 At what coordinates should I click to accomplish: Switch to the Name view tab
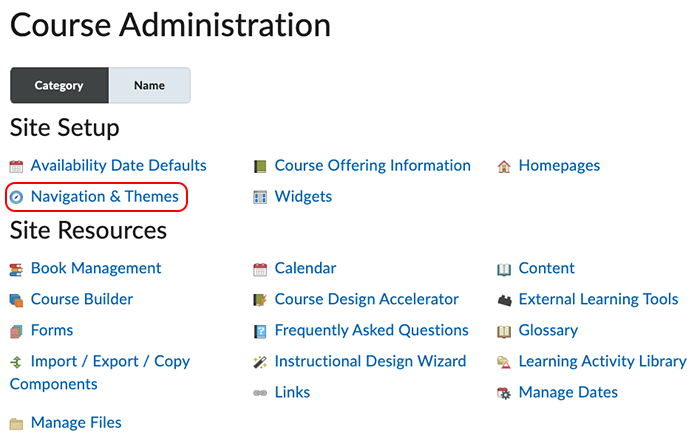(x=149, y=85)
